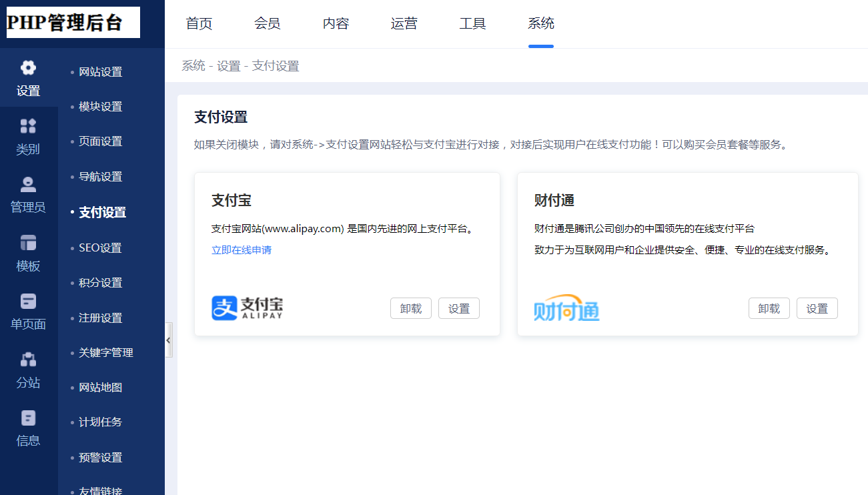Switch to the 首页 top tab
Image resolution: width=868 pixels, height=495 pixels.
[x=199, y=23]
